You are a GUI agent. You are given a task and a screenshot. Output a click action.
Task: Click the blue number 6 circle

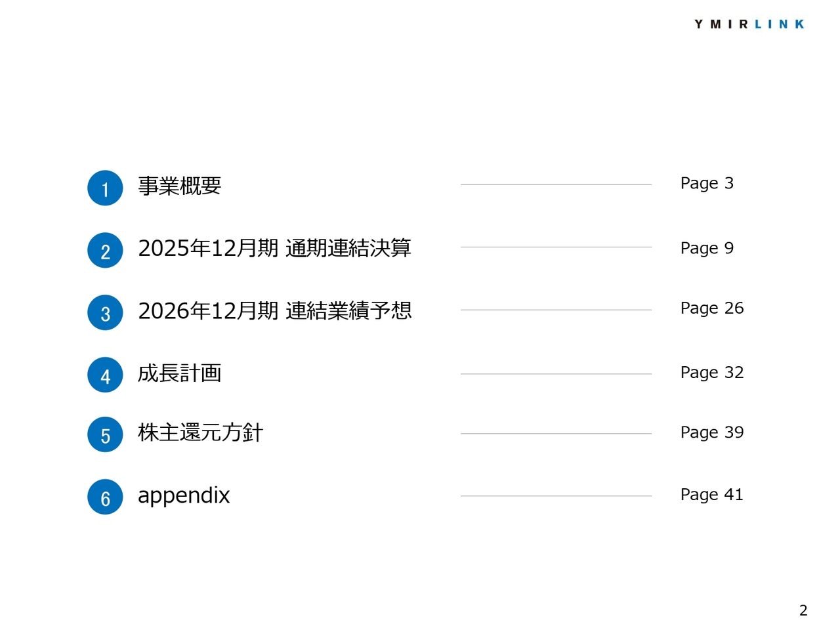tap(105, 497)
